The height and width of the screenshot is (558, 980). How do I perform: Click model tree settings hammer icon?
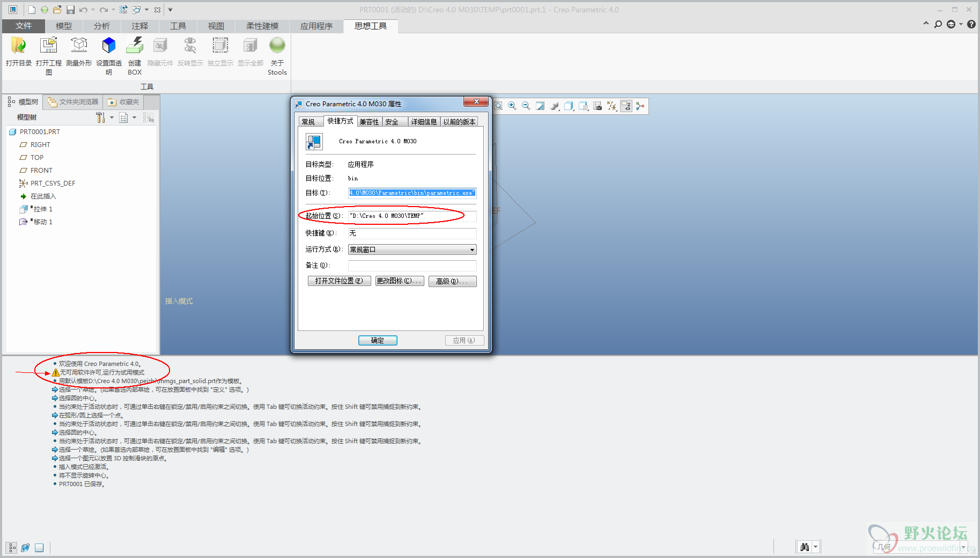coord(100,118)
